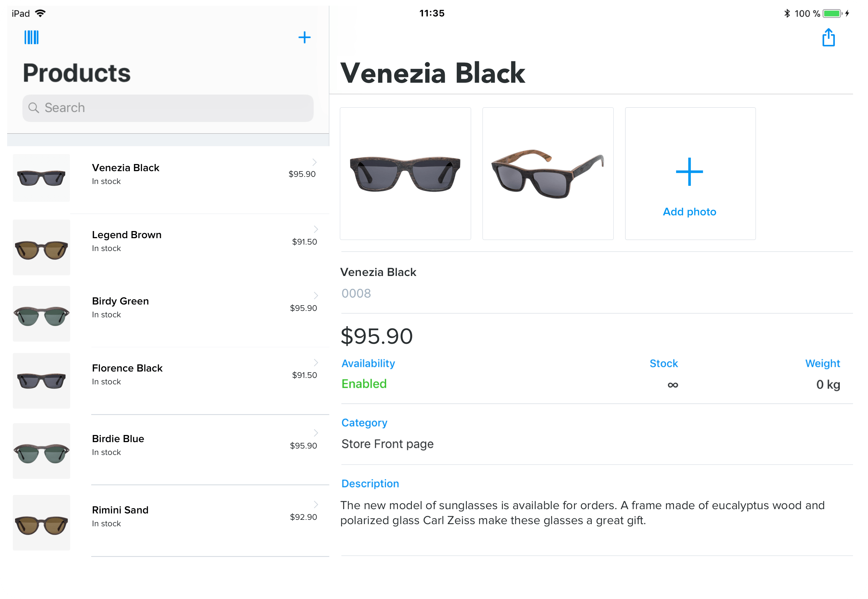
Task: Open the barcode scanner icon
Action: 31,37
